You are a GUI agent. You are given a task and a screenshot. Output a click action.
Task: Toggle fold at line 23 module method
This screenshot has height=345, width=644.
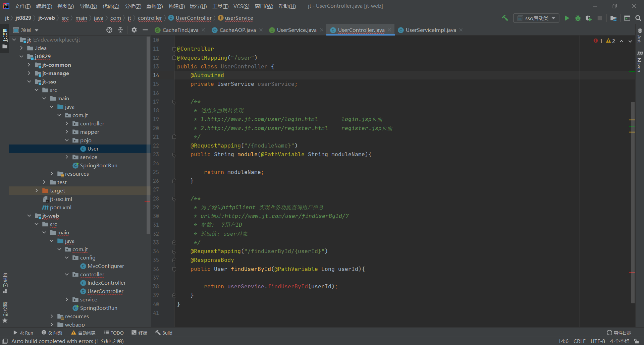pos(174,155)
